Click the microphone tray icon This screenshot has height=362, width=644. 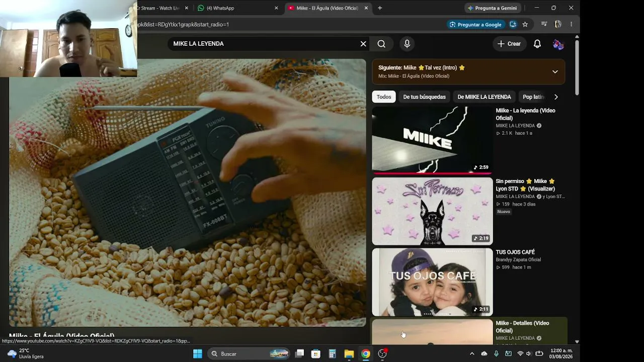click(496, 353)
